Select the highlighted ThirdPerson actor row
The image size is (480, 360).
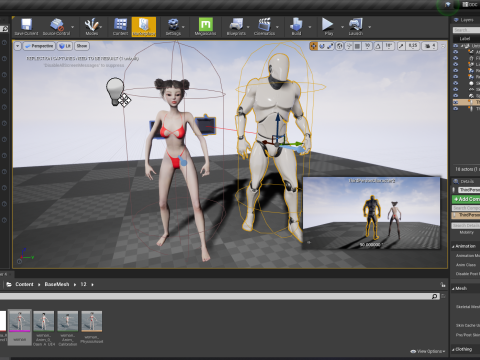point(467,102)
